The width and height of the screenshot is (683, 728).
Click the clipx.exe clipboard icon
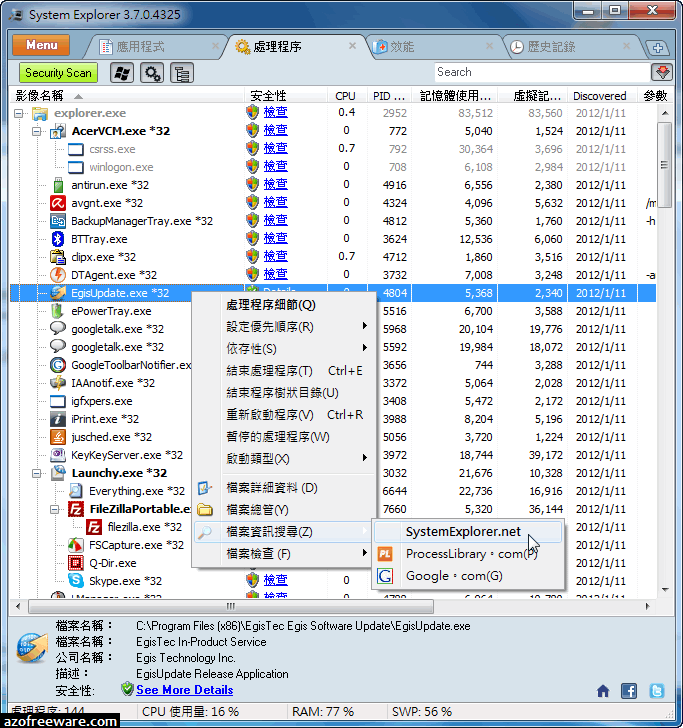click(58, 257)
